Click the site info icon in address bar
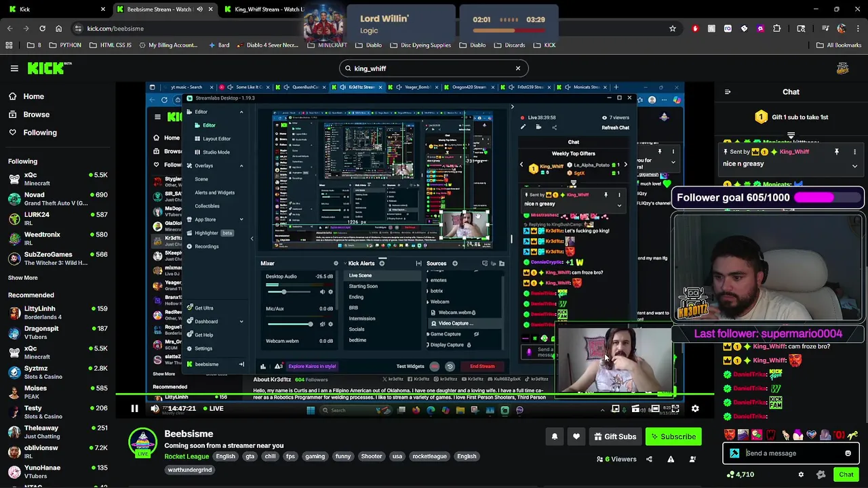 79,28
